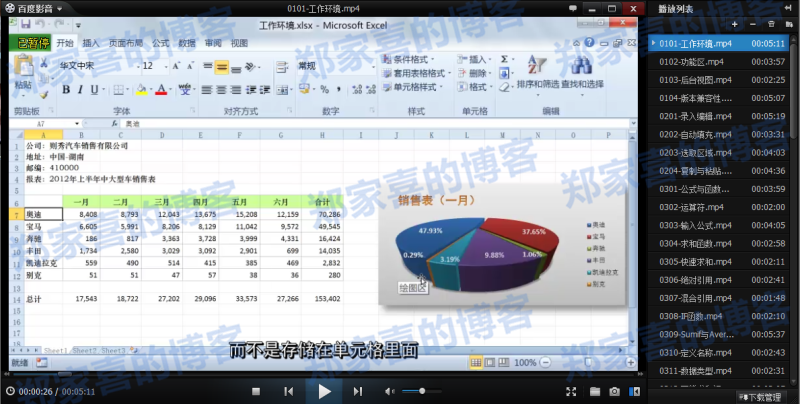
Task: Toggle the playlist panel visibility
Action: [634, 391]
